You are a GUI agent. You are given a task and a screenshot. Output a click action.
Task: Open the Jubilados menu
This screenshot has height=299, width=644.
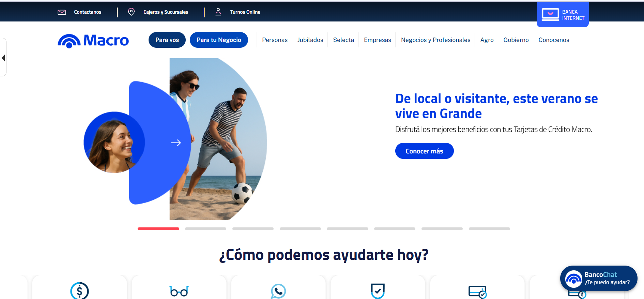coord(310,40)
